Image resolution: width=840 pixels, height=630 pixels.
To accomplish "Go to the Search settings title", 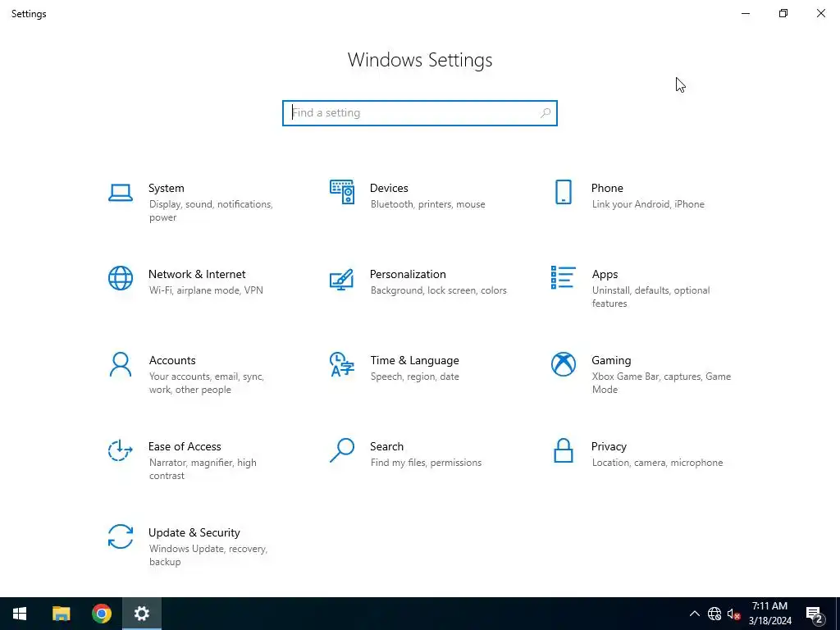I will point(387,447).
